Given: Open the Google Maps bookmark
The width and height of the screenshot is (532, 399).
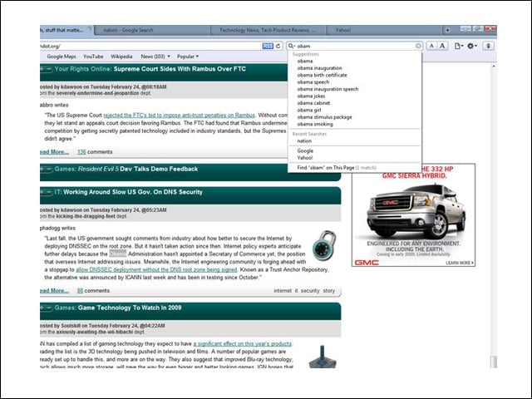Looking at the screenshot, I should (x=62, y=57).
